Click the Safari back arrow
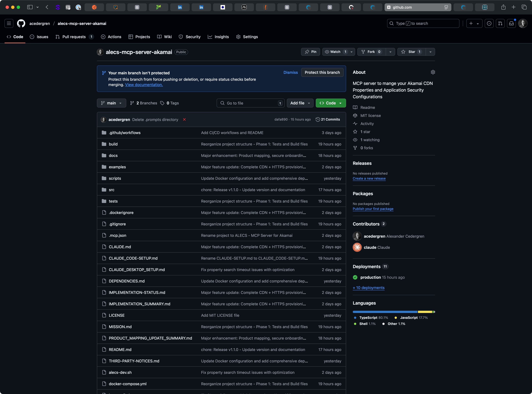The image size is (532, 394). [47, 7]
